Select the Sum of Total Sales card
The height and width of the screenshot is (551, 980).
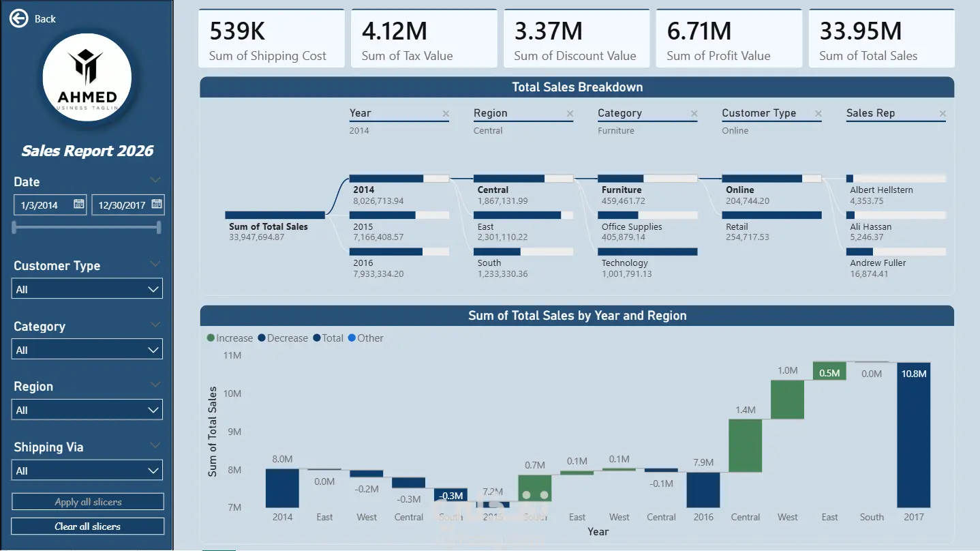[882, 39]
